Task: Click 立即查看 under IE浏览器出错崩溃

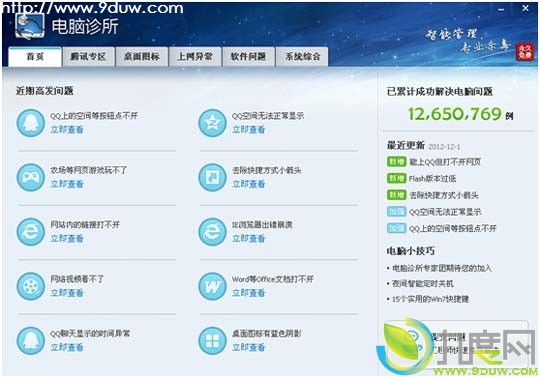Action: (x=248, y=238)
